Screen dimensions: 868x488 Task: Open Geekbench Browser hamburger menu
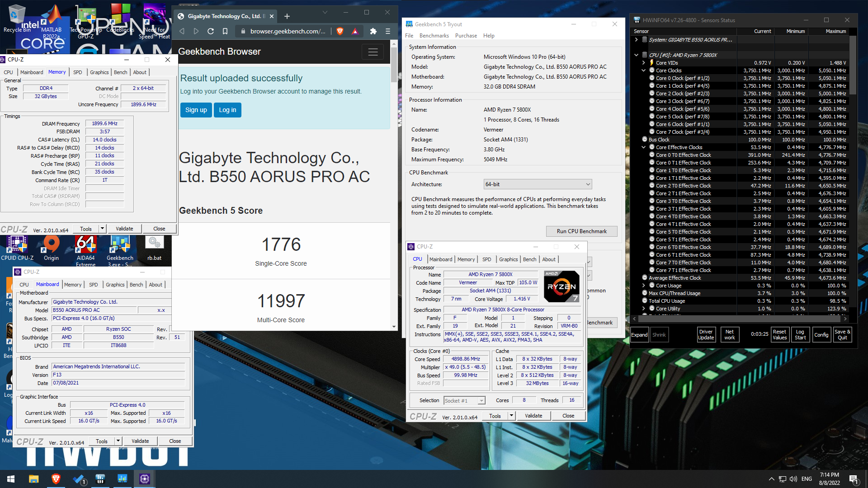click(373, 52)
